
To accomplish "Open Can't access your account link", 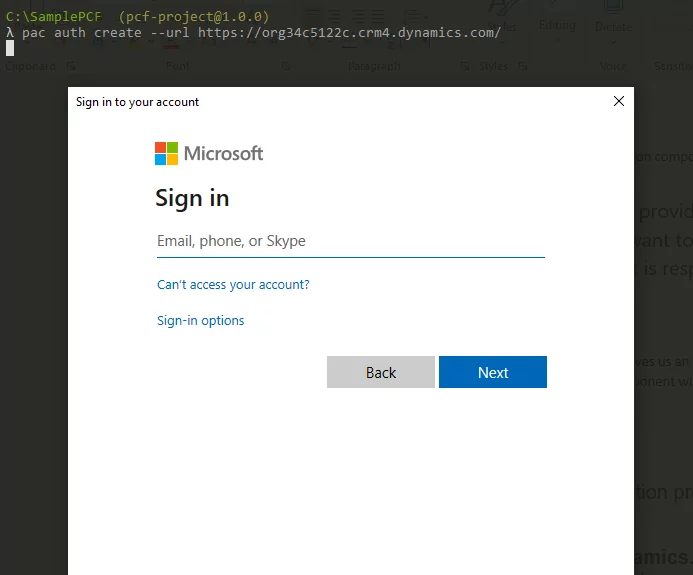I will coord(233,285).
